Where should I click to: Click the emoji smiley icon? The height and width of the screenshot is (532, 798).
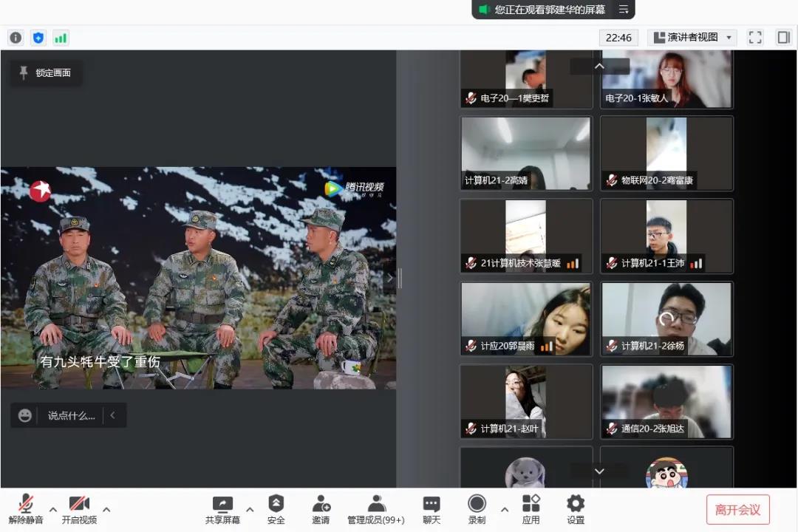25,415
